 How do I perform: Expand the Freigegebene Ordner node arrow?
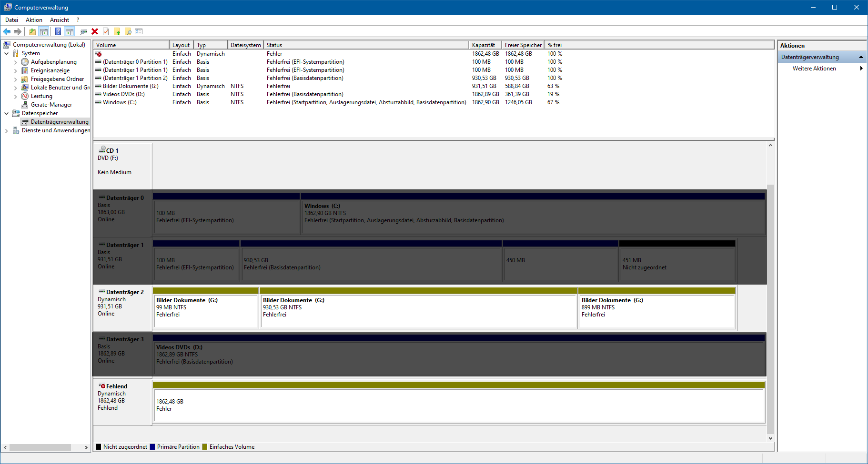(x=15, y=79)
